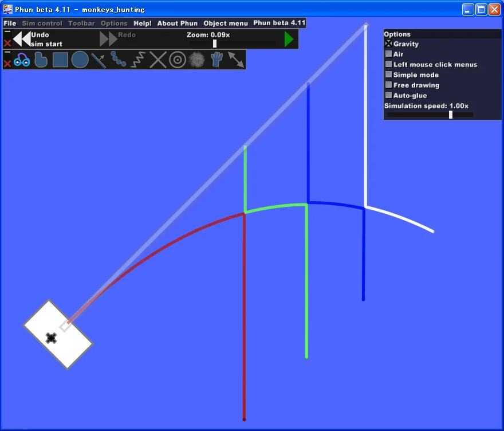
Task: Turn on Auto-glue option
Action: pos(388,95)
